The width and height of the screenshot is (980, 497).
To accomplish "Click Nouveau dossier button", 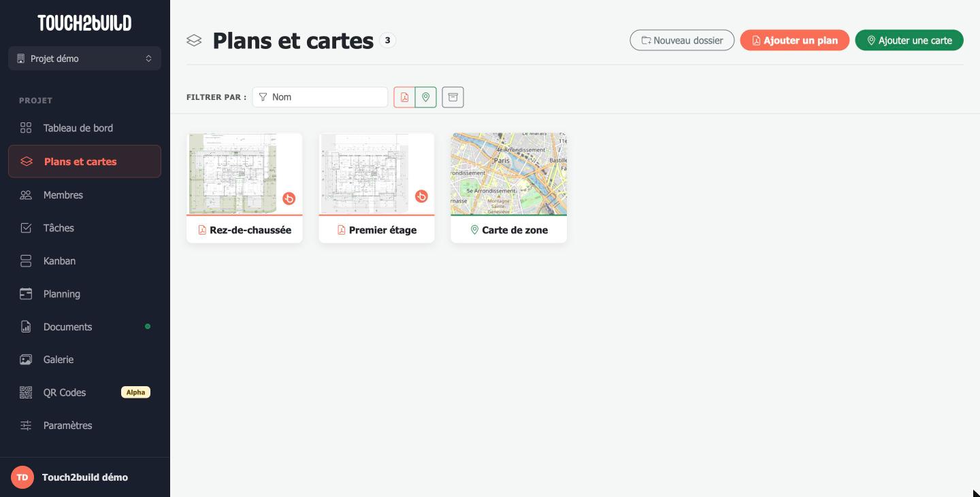I will pos(682,40).
